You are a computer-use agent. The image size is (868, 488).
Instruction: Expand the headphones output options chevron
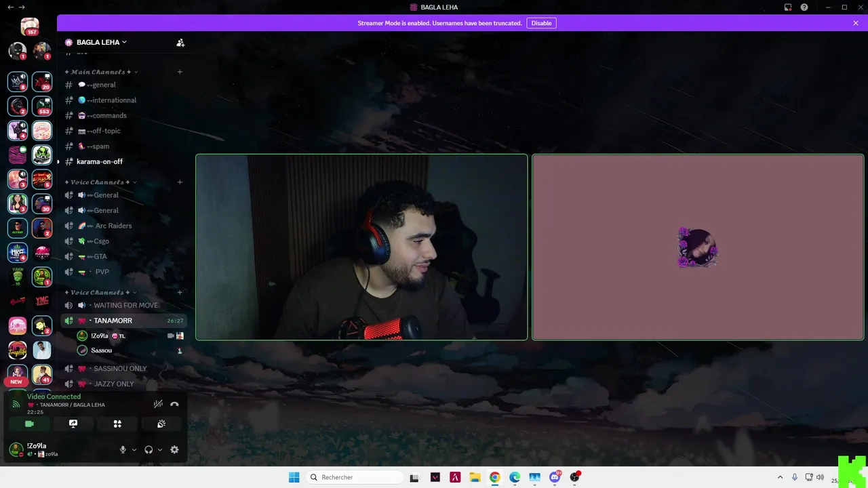click(160, 450)
